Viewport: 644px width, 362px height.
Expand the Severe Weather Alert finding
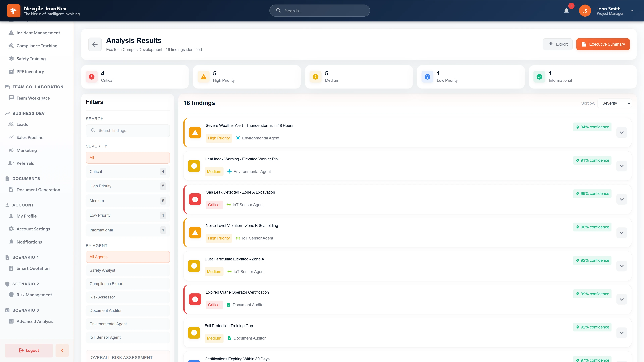pos(622,132)
